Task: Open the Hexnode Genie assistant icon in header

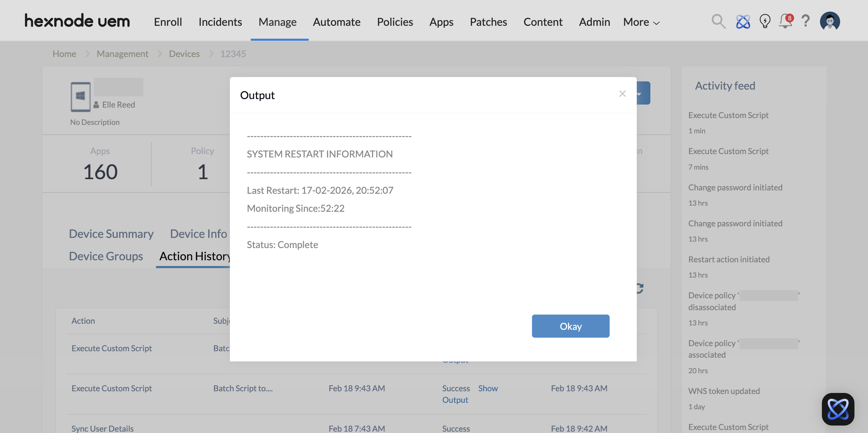Action: click(x=743, y=22)
